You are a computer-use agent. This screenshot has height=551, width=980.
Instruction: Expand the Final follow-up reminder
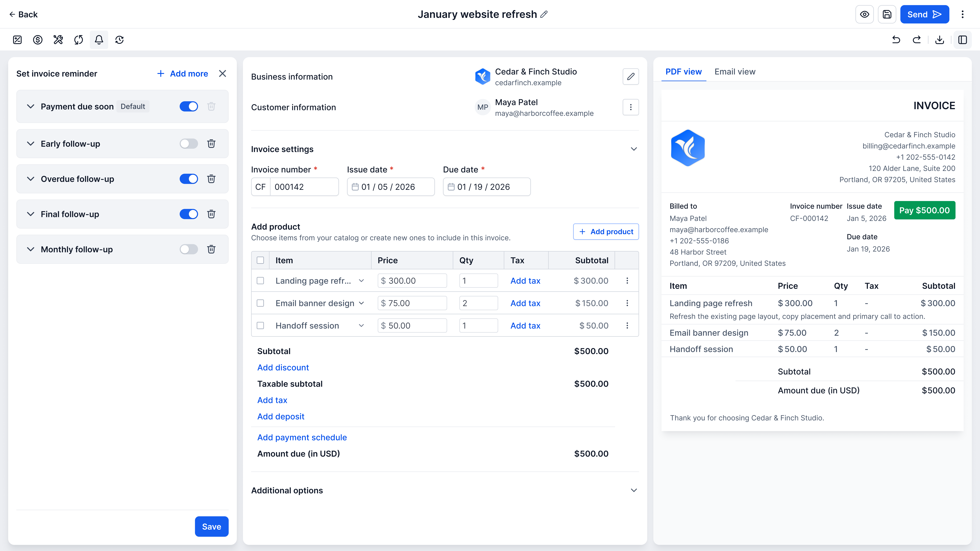30,214
